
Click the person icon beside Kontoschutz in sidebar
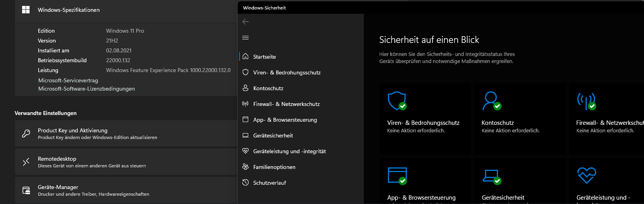(x=245, y=88)
